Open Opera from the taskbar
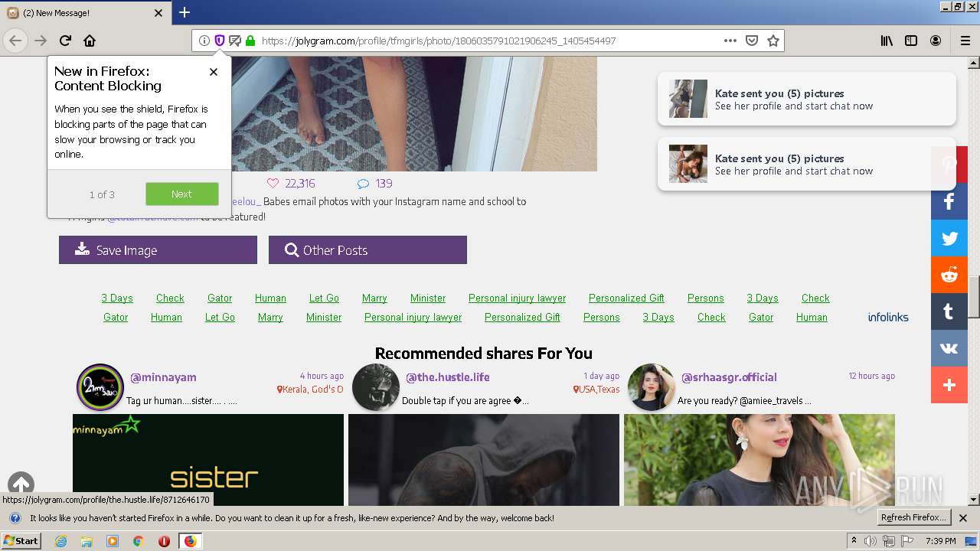The height and width of the screenshot is (551, 980). (164, 541)
